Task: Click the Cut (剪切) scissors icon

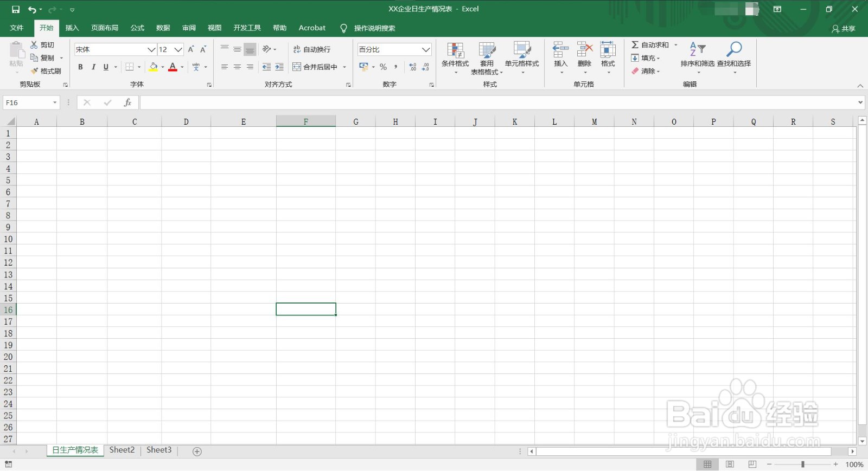Action: pyautogui.click(x=34, y=45)
